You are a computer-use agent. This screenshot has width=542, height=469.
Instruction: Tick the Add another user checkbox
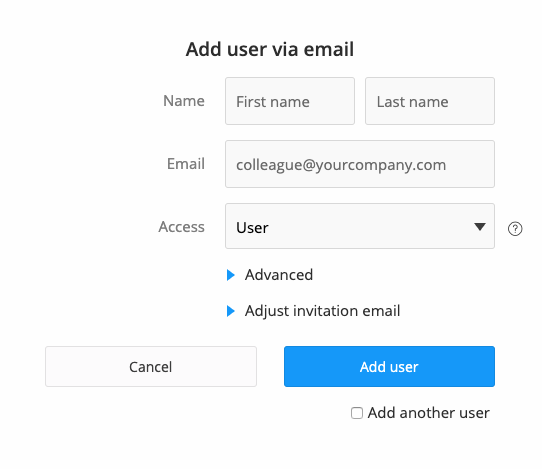click(357, 413)
